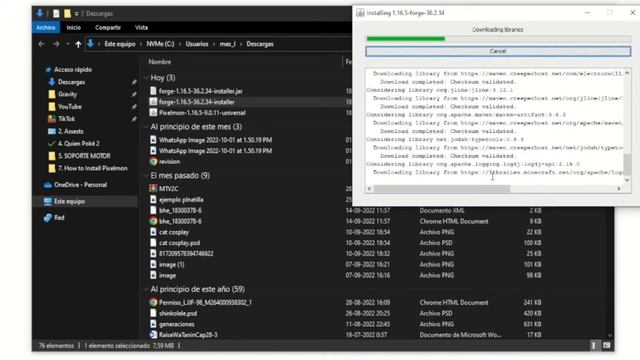Image resolution: width=640 pixels, height=360 pixels.
Task: Click the downloading libraries progress bar
Action: click(x=498, y=39)
